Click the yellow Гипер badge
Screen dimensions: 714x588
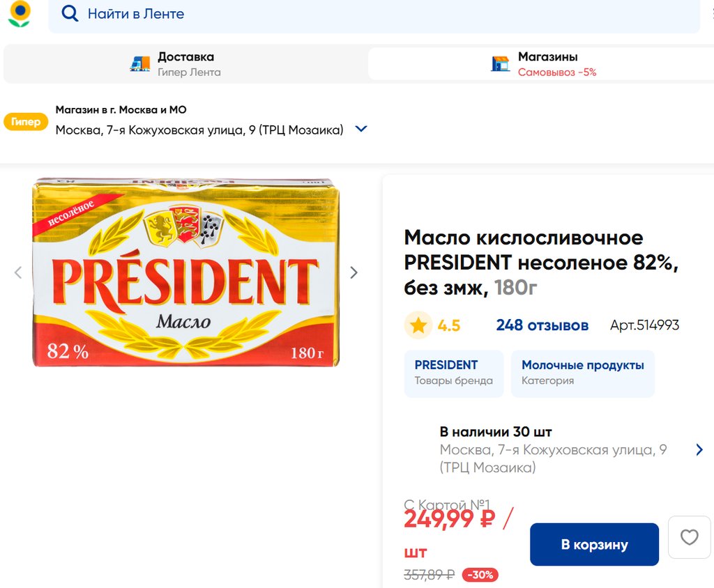[26, 122]
